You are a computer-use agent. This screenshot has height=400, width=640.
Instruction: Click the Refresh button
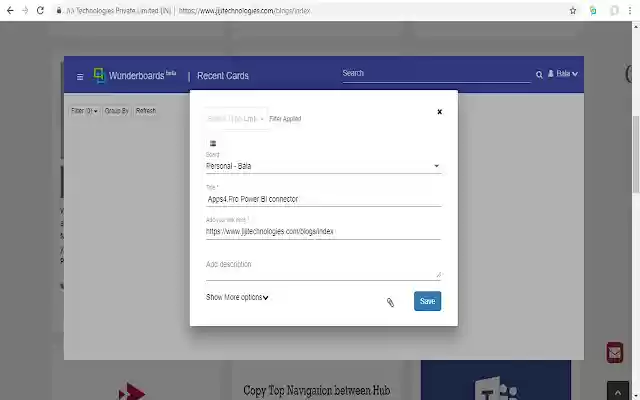(x=146, y=111)
